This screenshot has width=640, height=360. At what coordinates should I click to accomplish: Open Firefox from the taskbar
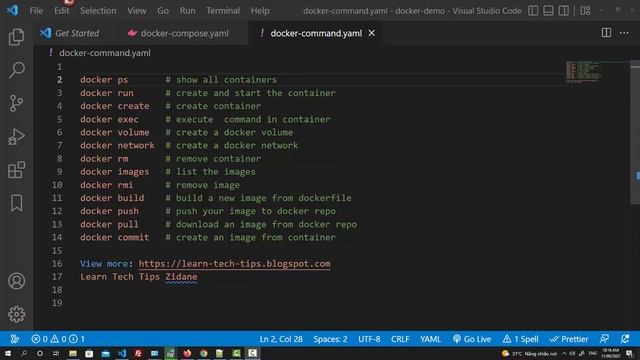point(187,353)
